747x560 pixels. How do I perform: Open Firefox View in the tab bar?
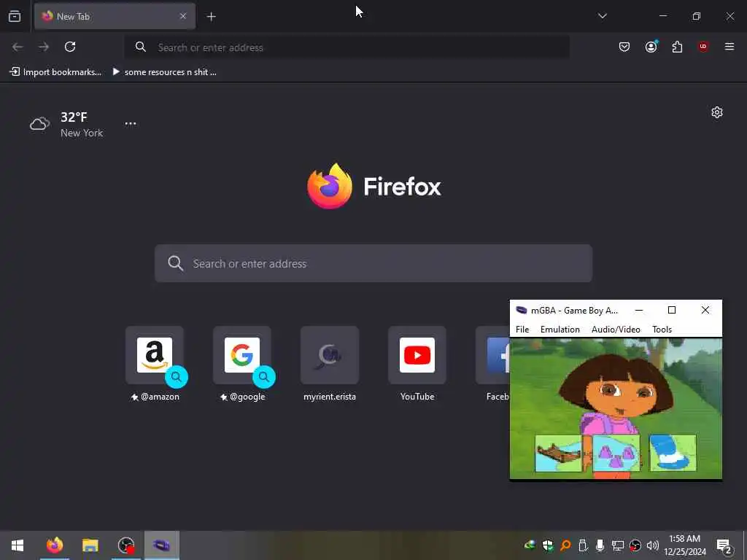click(x=15, y=16)
